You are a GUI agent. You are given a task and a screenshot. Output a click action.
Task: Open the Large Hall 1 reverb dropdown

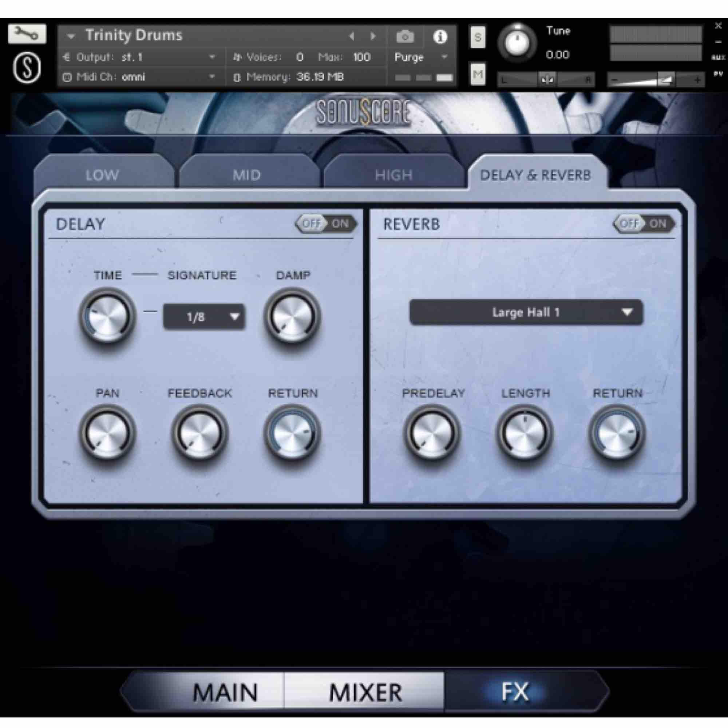tap(526, 312)
